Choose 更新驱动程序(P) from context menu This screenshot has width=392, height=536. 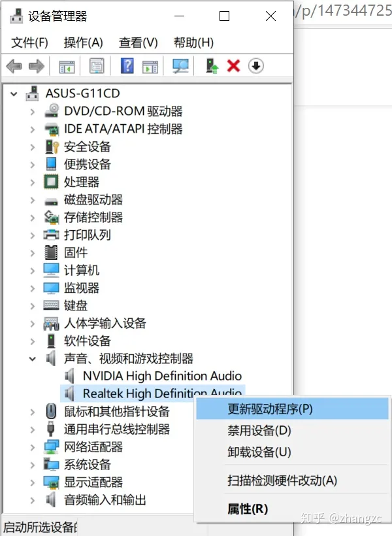[270, 409]
